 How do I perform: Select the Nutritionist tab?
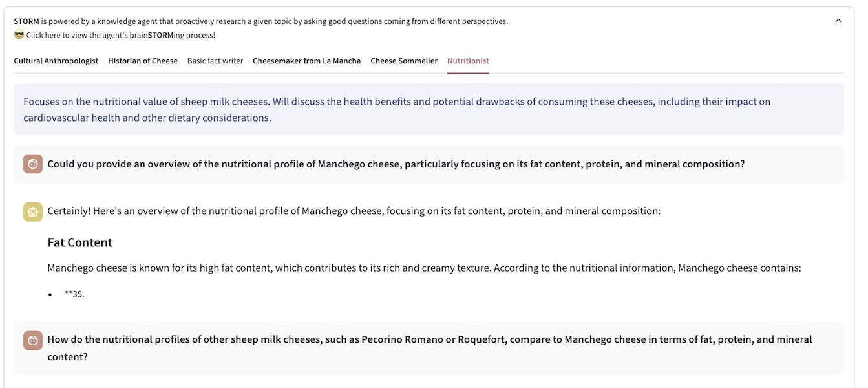click(468, 61)
